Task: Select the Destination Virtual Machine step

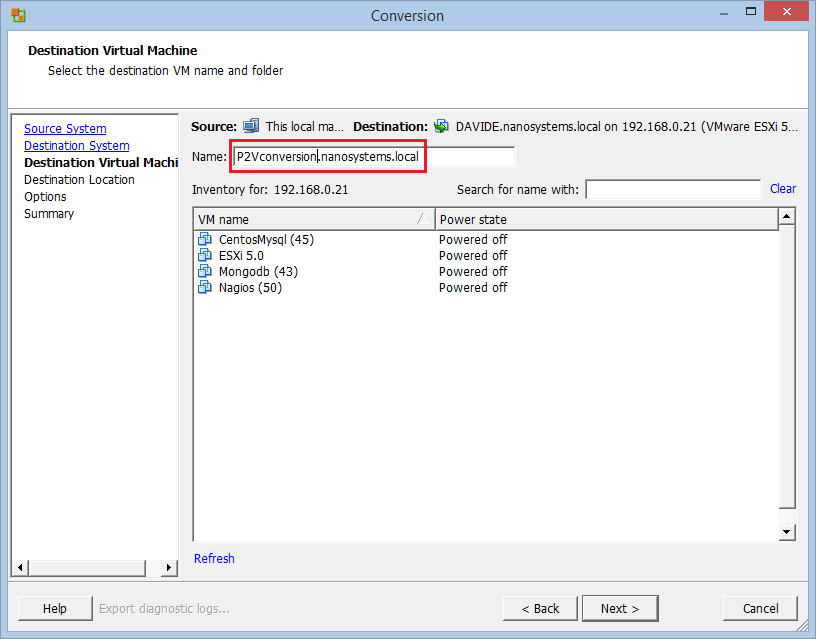Action: click(101, 162)
